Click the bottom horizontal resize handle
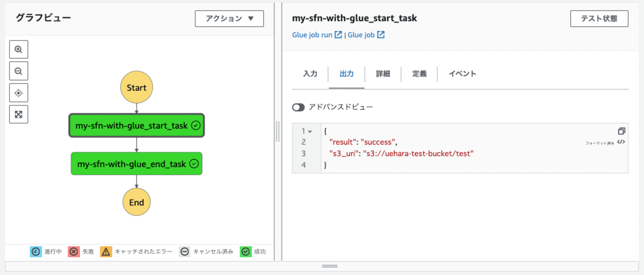Image resolution: width=644 pixels, height=275 pixels. 330,266
